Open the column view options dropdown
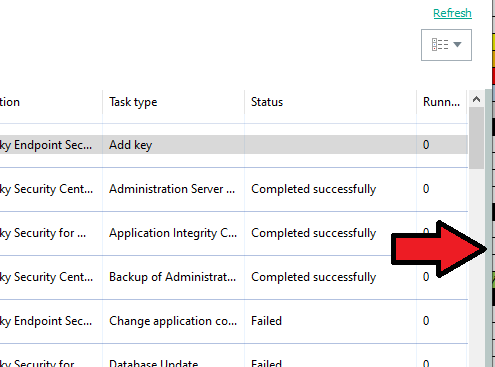 (x=446, y=45)
